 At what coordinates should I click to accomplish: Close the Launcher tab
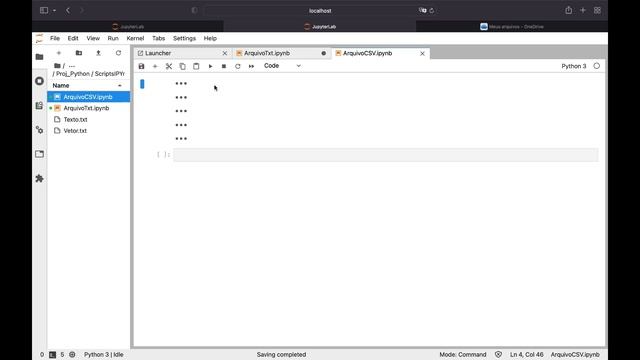click(x=224, y=53)
